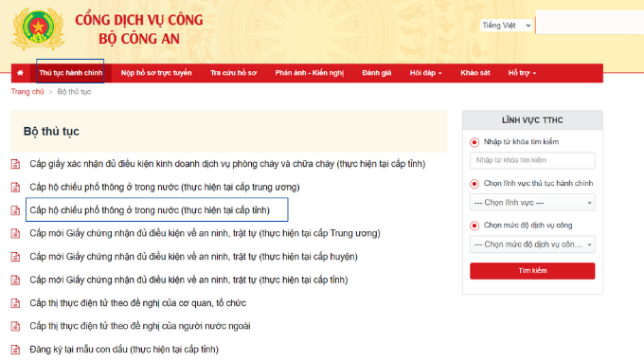Viewport: 644px width, 362px height.
Task: Open Tra cứu hồ sơ menu item
Action: coord(233,73)
